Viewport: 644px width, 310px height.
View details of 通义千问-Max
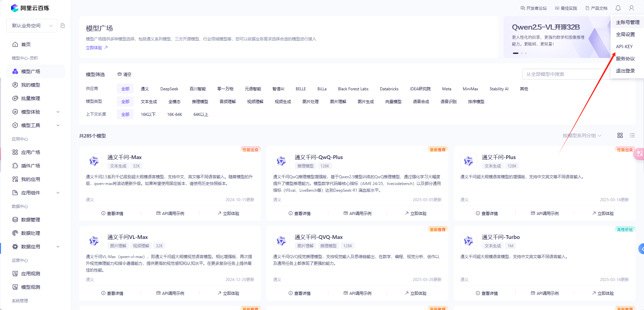pos(112,214)
